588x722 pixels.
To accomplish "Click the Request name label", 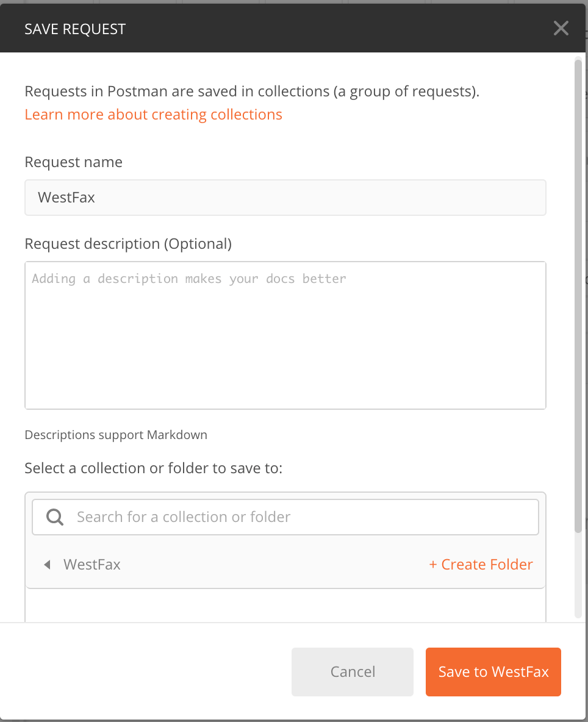I will coord(73,162).
